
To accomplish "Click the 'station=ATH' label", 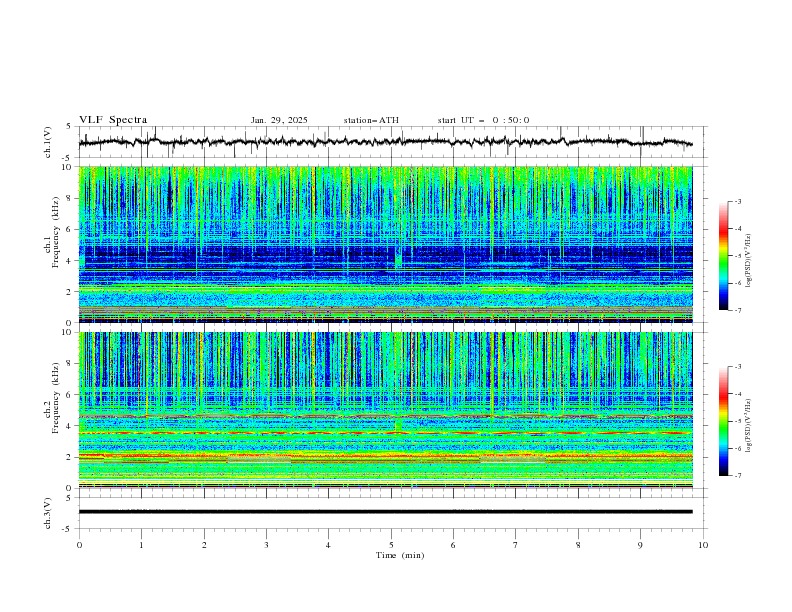I will click(371, 120).
